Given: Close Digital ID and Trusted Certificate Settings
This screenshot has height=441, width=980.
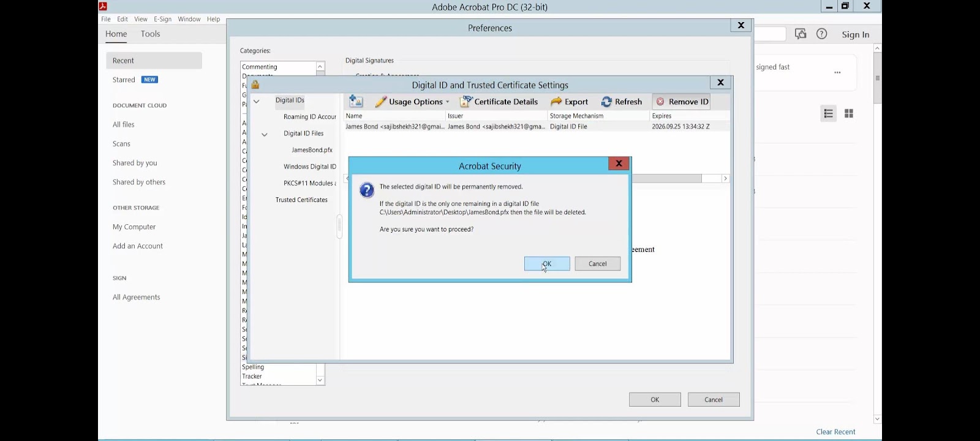Looking at the screenshot, I should coord(720,82).
